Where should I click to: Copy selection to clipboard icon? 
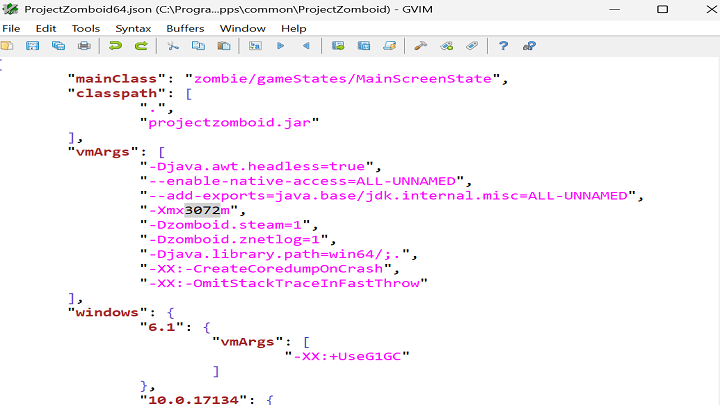coord(198,46)
